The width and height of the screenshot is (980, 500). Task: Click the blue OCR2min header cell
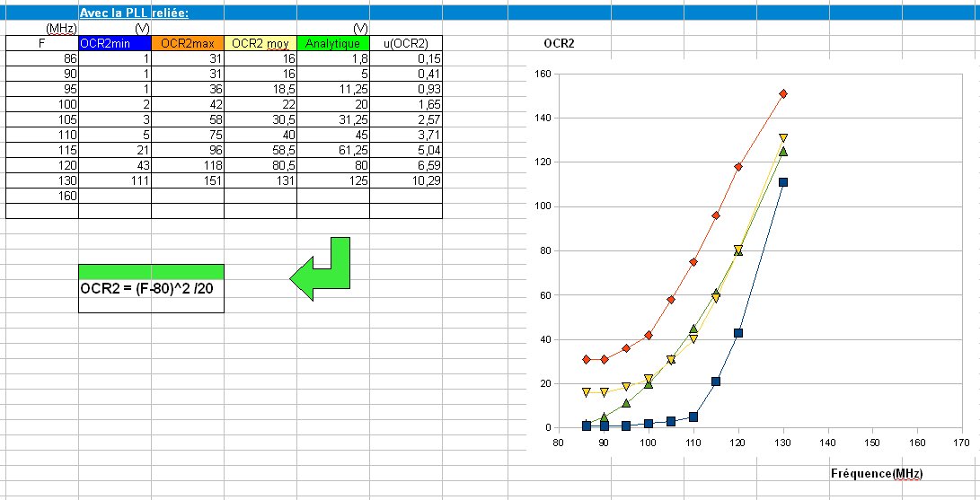pos(115,43)
